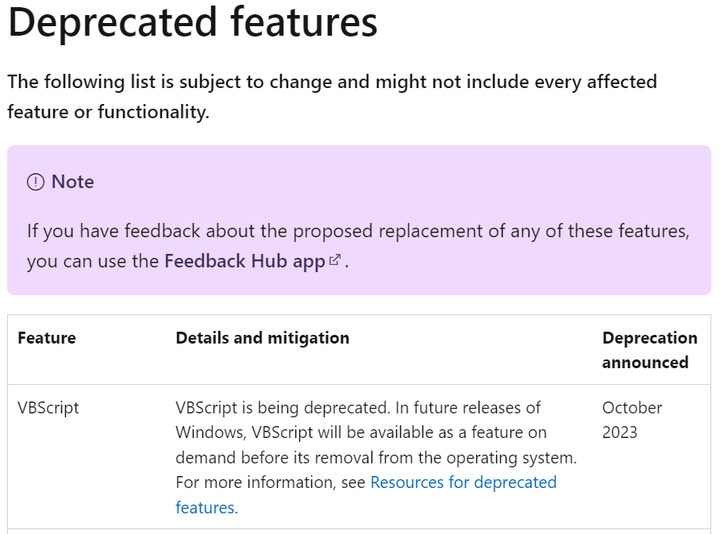Click the word 'features.' ending the link

207,508
